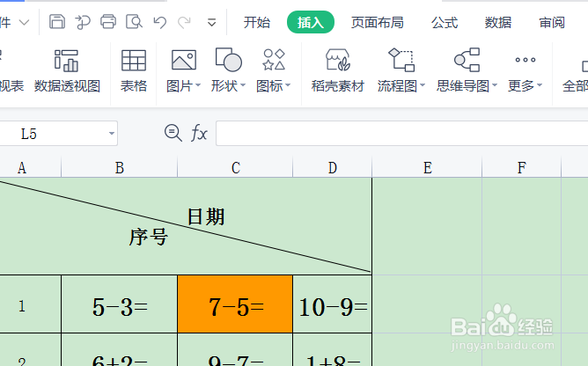Open Print Preview icon

(x=134, y=22)
